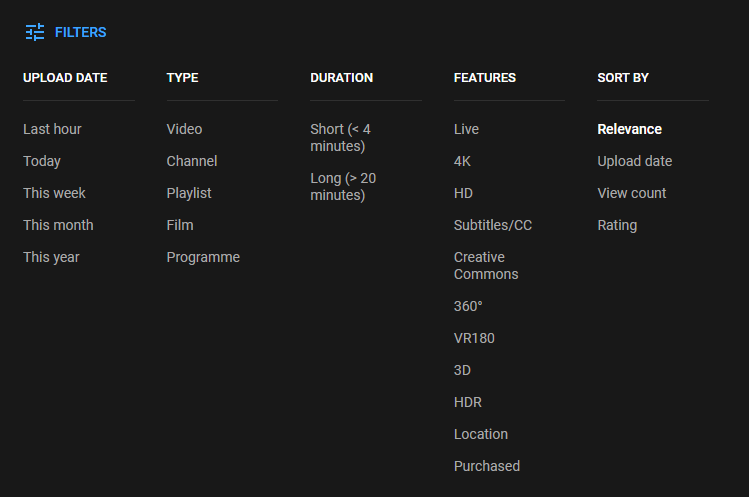Filter by Last hour upload date

point(52,129)
